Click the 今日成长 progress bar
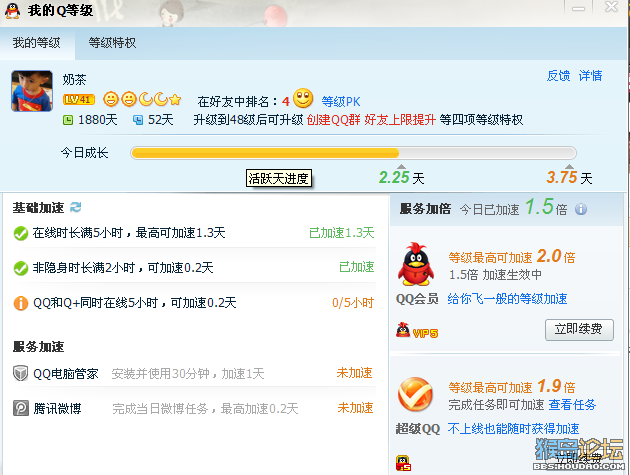The image size is (630, 475). point(354,153)
